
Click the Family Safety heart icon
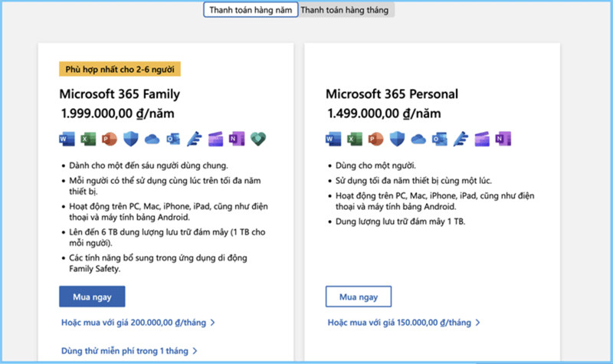258,139
